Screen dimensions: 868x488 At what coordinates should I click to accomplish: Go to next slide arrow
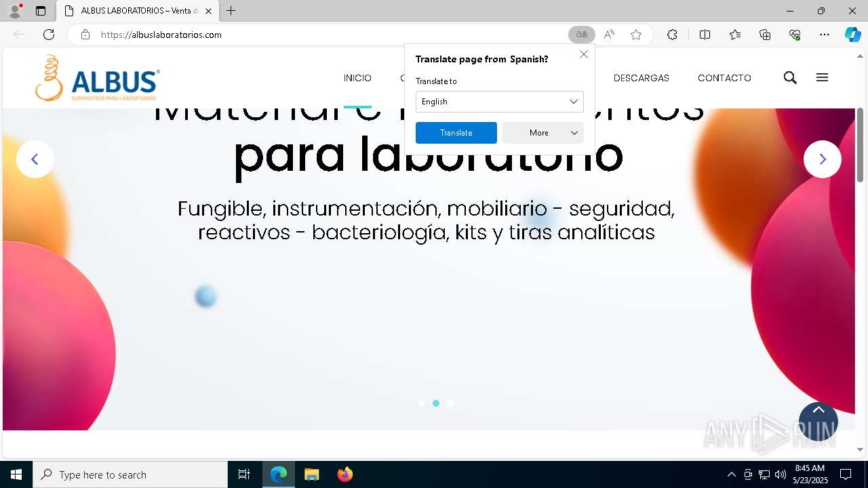(823, 159)
